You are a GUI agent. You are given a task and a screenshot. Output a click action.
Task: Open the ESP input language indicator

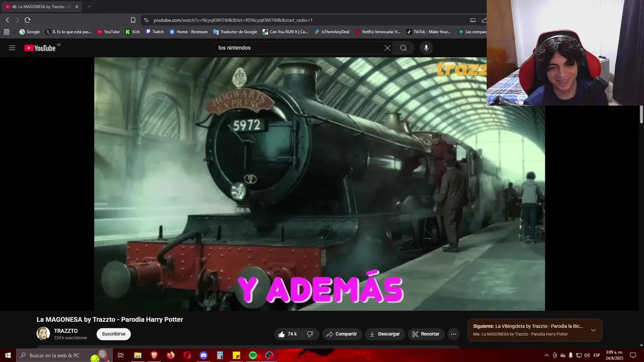pos(597,355)
